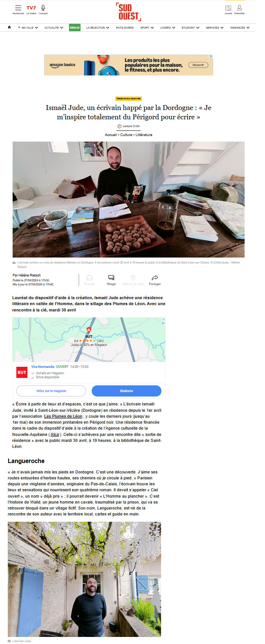Click the Écouter headphones icon
Screen dimensions: 265x644
(x=89, y=278)
